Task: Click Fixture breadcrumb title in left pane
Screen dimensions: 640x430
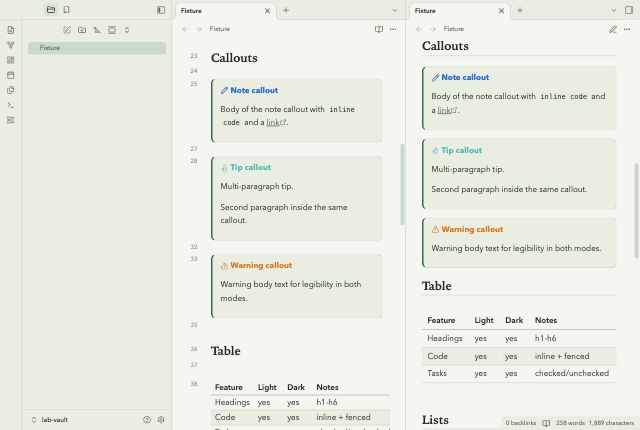Action: [x=220, y=29]
